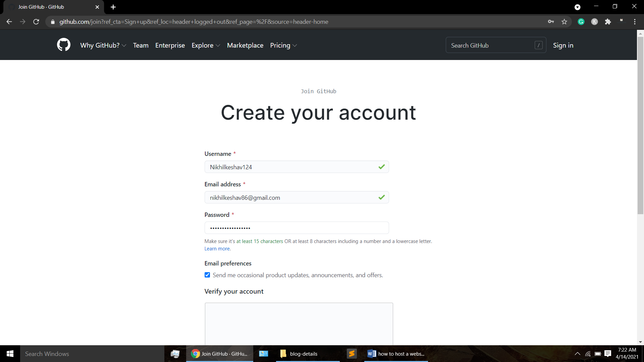Click the browser forward arrow
644x362 pixels.
click(x=22, y=22)
